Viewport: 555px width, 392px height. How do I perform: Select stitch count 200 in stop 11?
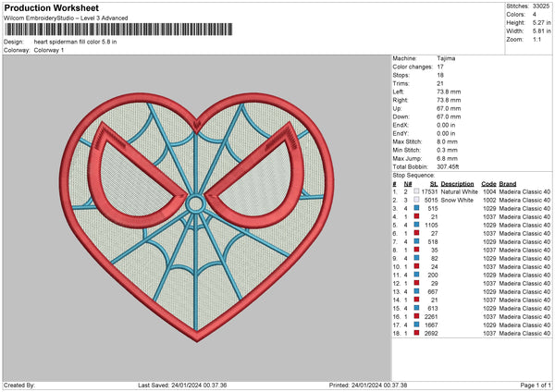(x=433, y=275)
